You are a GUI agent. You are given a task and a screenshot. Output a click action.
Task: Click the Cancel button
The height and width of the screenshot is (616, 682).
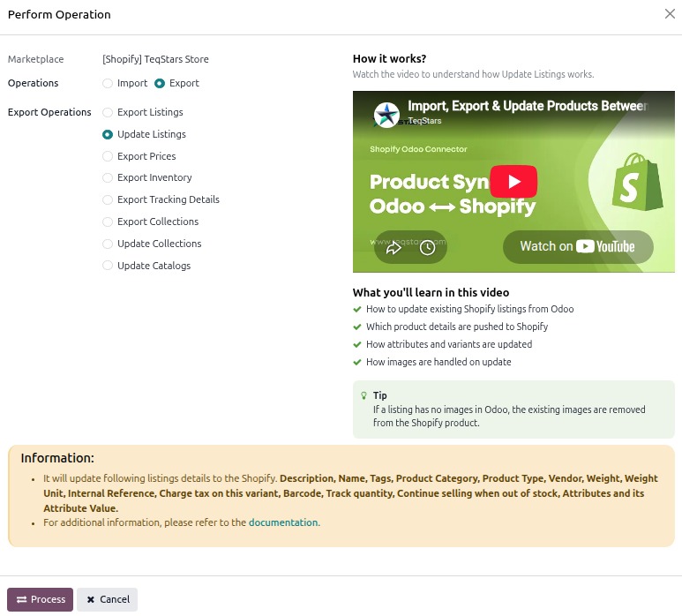[108, 599]
